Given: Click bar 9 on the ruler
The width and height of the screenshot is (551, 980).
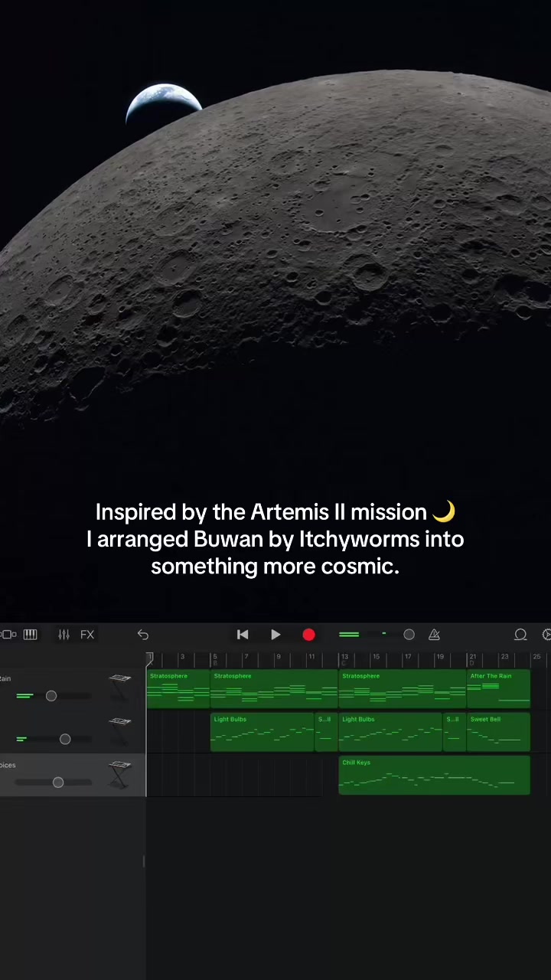Looking at the screenshot, I should 278,657.
